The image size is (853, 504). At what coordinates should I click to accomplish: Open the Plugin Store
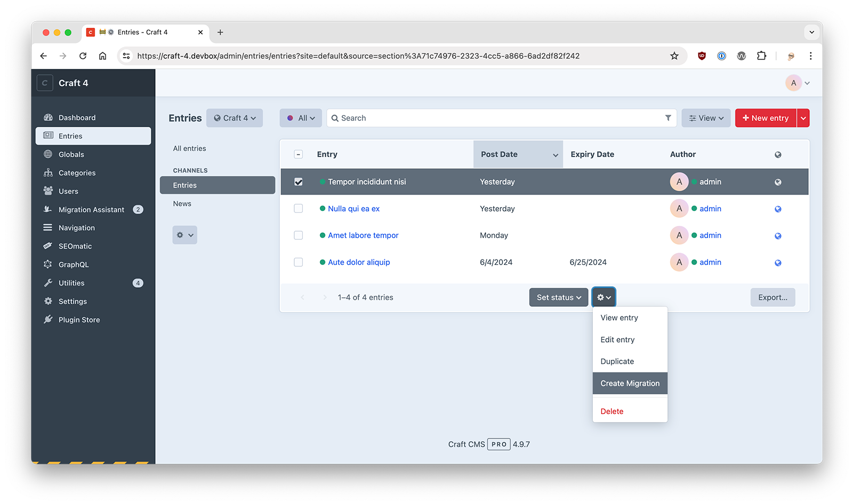(x=79, y=320)
